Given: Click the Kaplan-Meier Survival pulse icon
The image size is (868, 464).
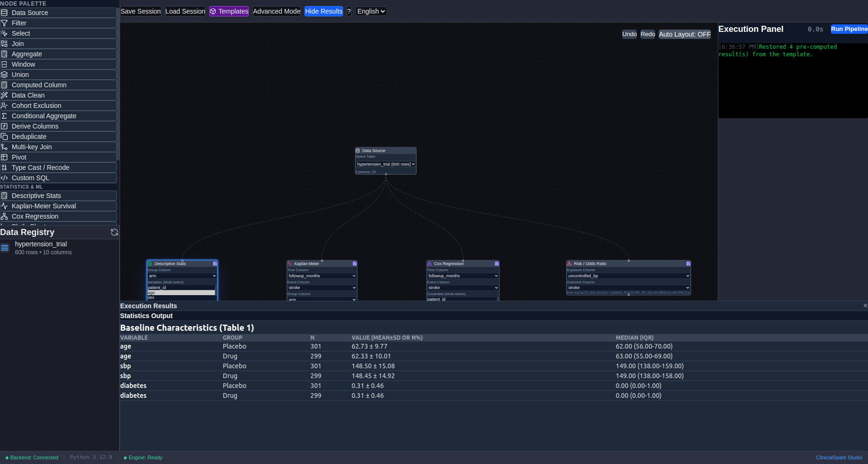Looking at the screenshot, I should click(4, 206).
